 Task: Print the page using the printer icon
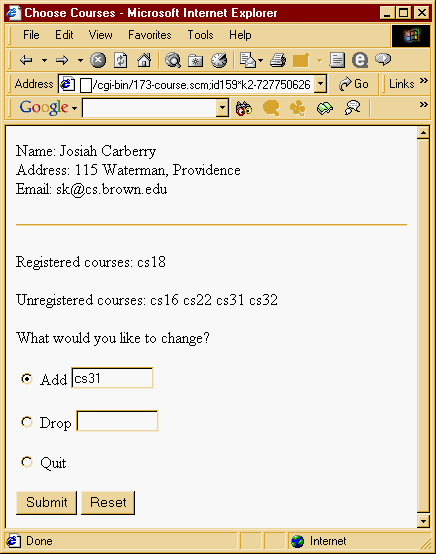pos(278,60)
